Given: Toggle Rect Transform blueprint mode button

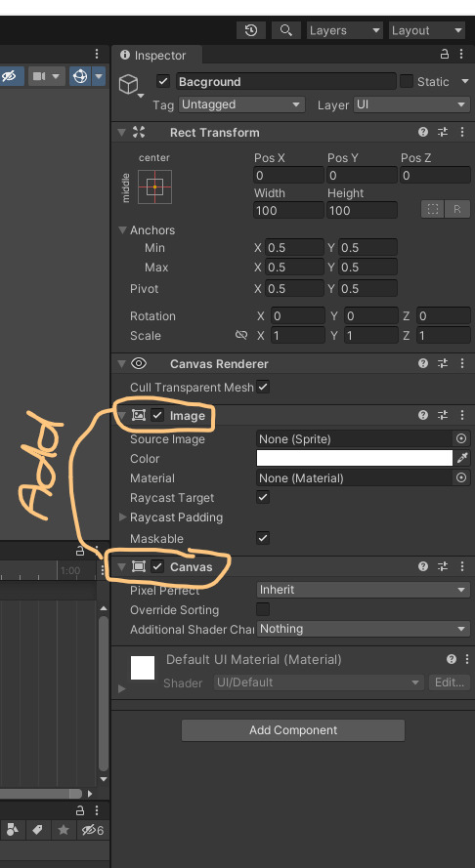Looking at the screenshot, I should click(433, 210).
